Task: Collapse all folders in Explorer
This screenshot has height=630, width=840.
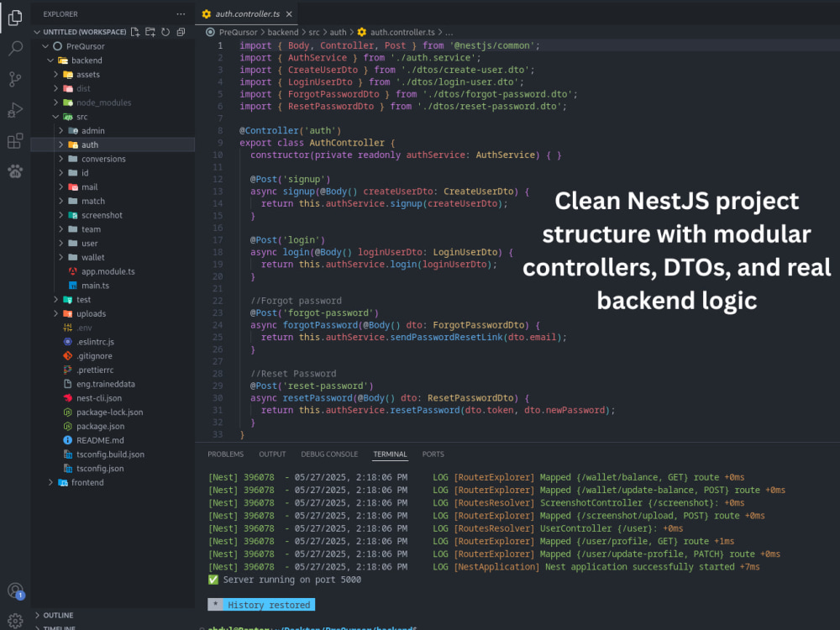Action: tap(181, 32)
